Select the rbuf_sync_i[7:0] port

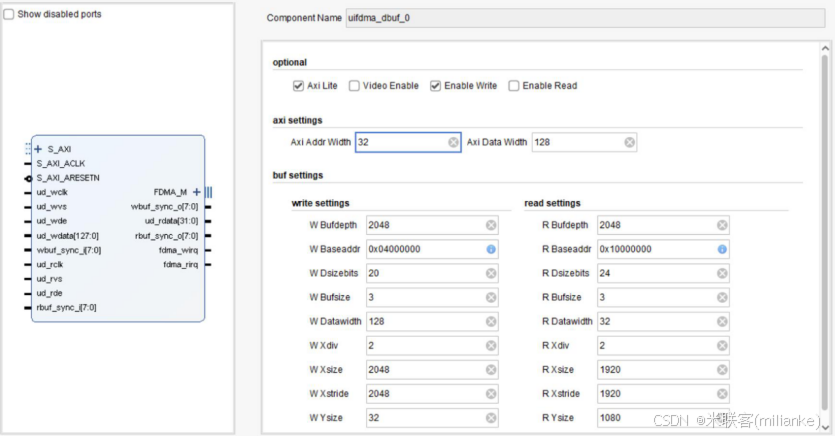(x=66, y=308)
